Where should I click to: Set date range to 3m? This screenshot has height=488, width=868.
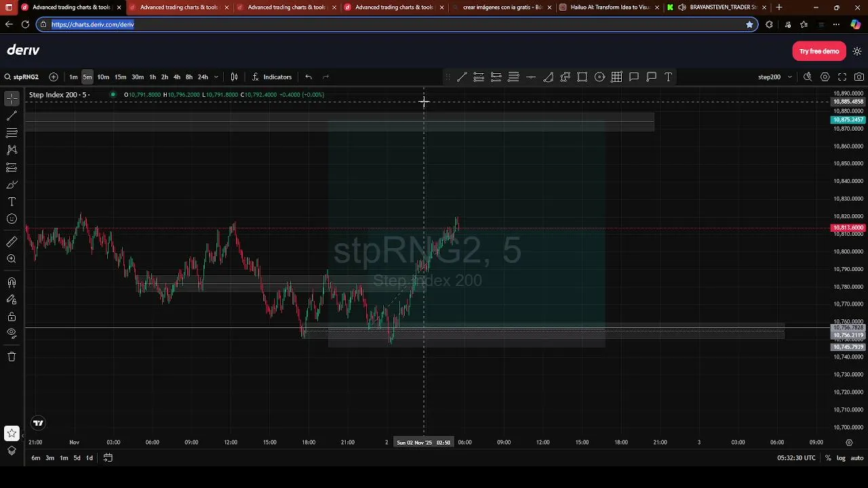50,458
